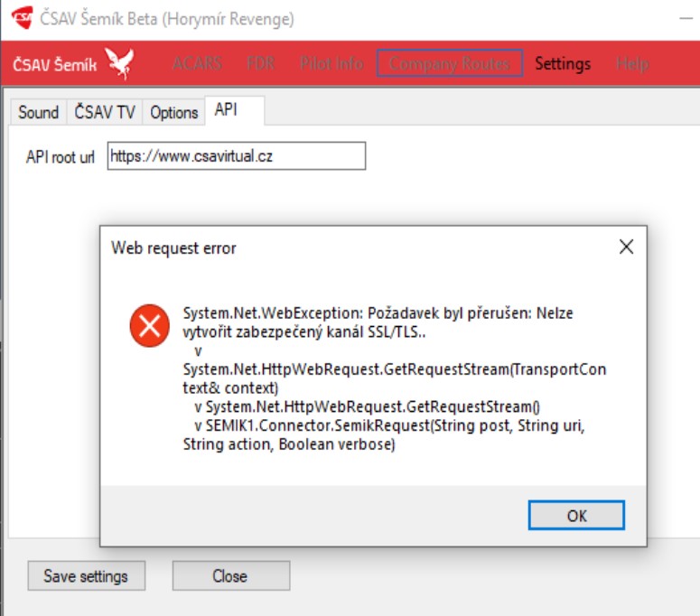Open the Settings menu

[x=563, y=63]
